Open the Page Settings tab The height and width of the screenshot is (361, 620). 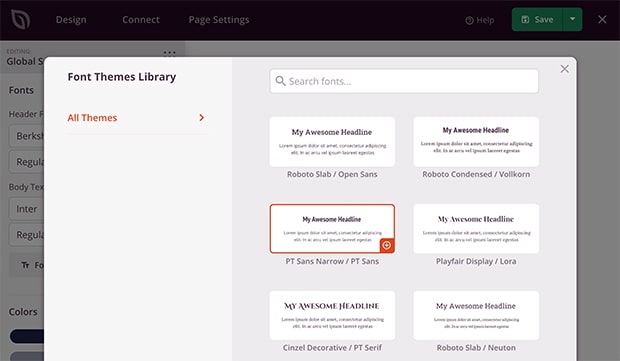219,20
